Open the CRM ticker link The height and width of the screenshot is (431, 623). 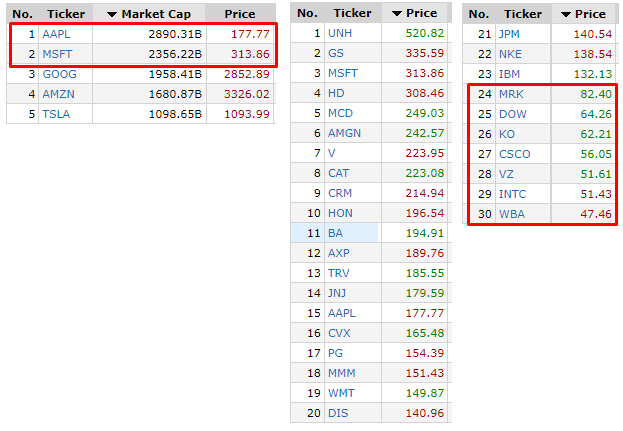click(340, 193)
